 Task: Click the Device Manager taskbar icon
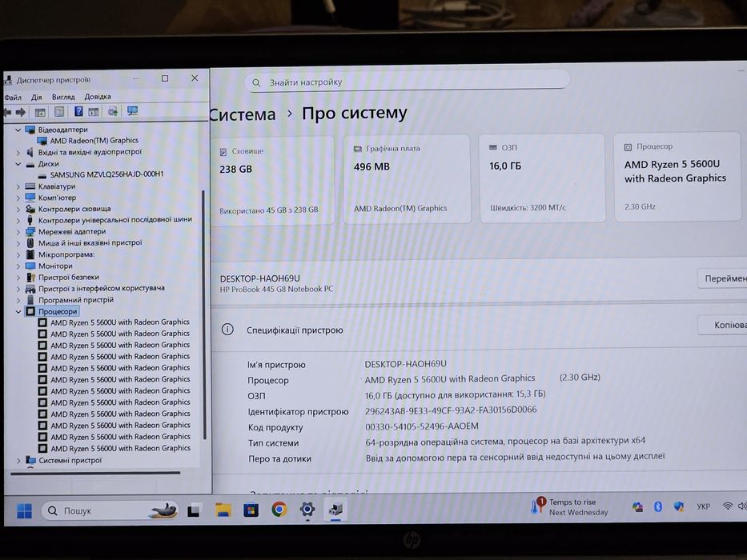pyautogui.click(x=335, y=509)
